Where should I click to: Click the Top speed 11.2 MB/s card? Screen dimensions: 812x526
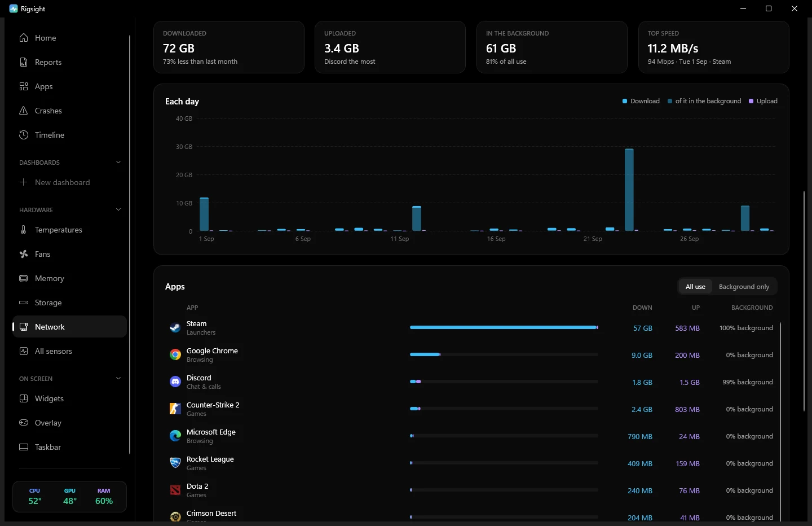(713, 47)
